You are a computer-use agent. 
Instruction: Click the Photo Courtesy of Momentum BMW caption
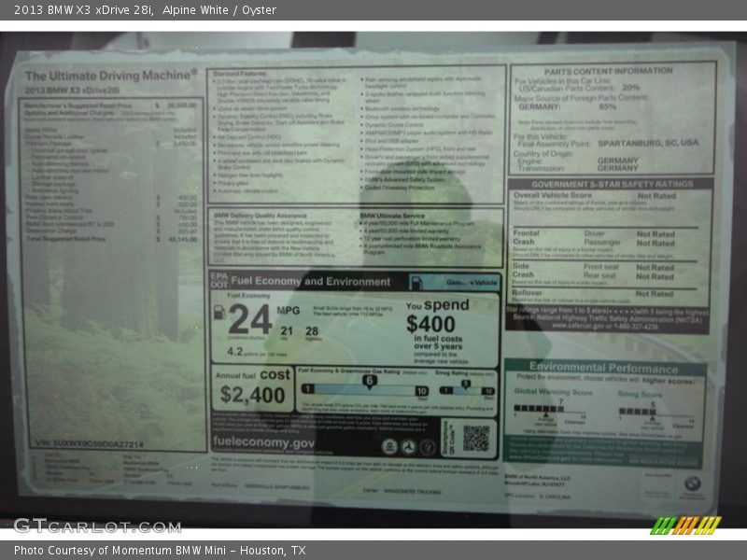point(160,551)
